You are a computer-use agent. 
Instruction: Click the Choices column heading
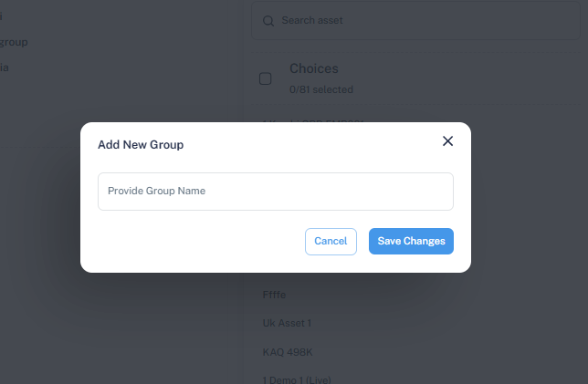pyautogui.click(x=313, y=68)
